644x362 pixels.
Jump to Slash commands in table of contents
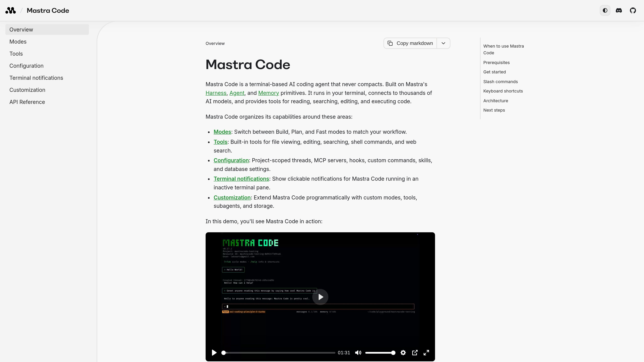tap(500, 82)
